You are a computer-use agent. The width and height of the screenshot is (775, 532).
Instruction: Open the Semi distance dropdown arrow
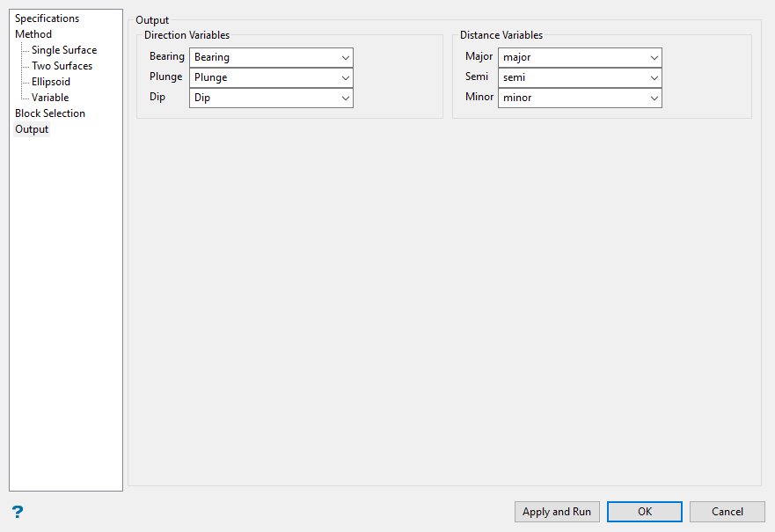(654, 77)
